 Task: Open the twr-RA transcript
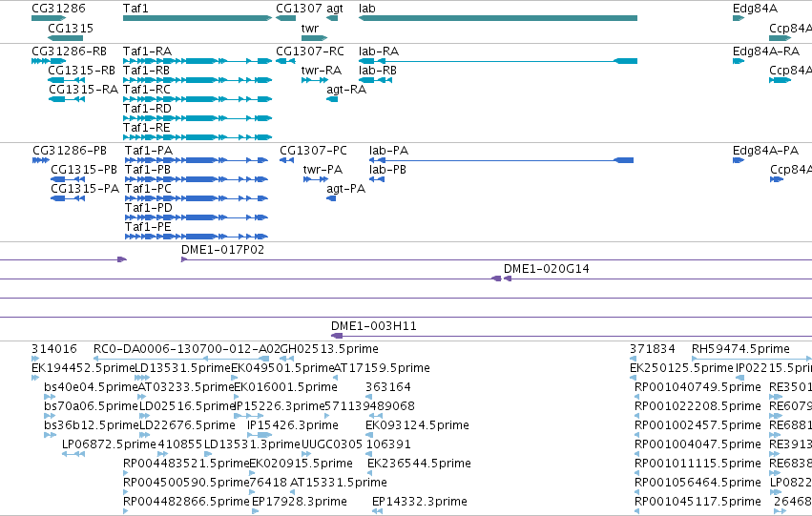[x=314, y=80]
